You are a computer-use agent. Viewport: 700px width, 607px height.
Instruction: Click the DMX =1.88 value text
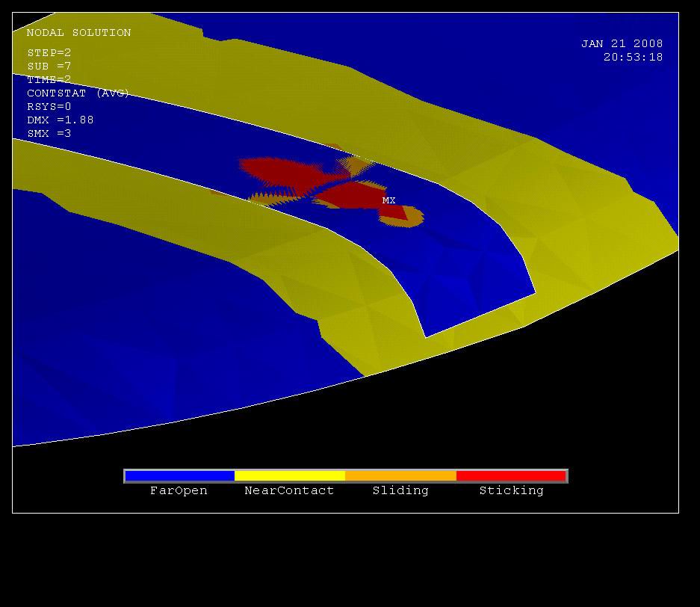tap(61, 120)
